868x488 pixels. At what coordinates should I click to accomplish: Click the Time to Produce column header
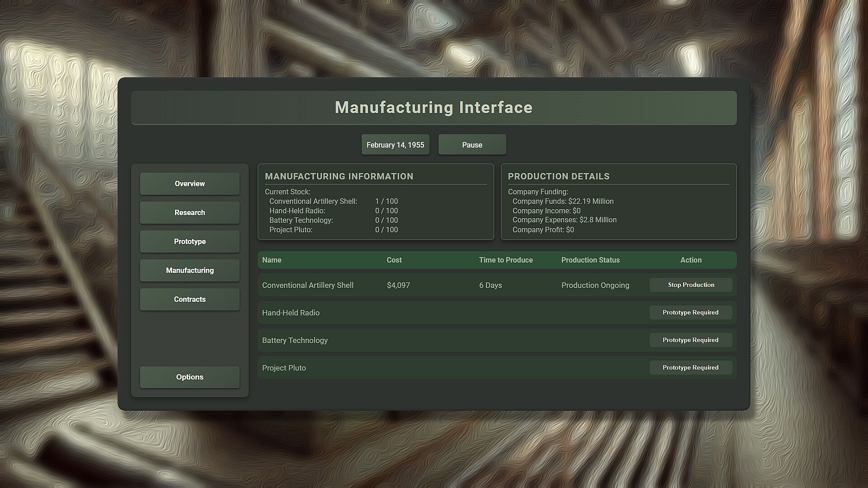505,260
